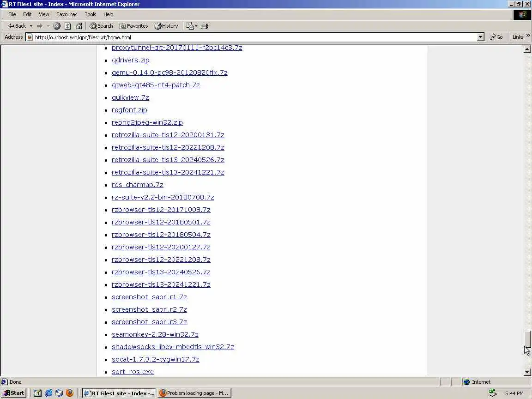Open the qdrivers.zip link

pos(130,60)
